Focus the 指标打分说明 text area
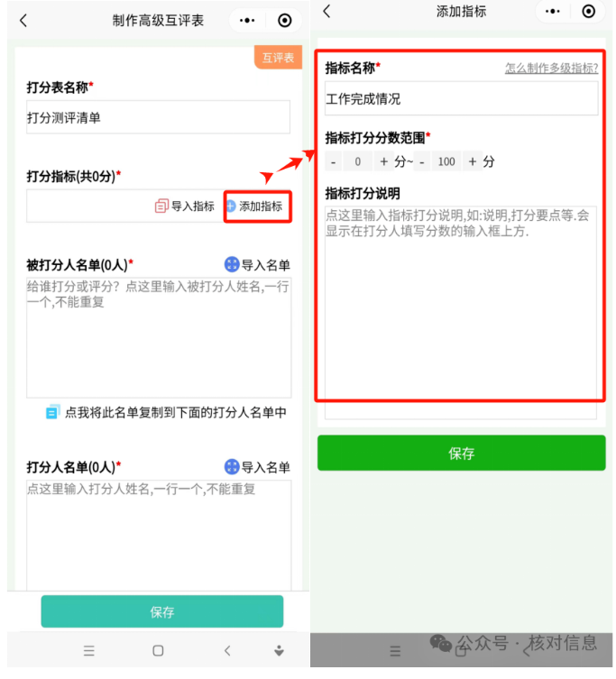Screen dimensions: 616x679 coord(461,313)
